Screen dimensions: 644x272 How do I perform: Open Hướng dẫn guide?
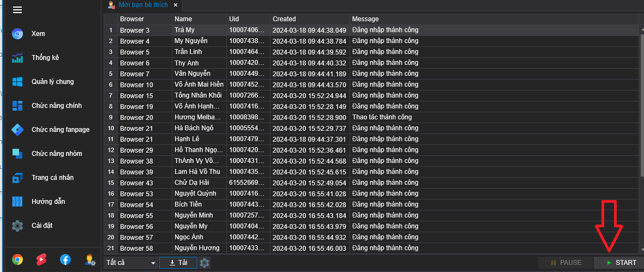pyautogui.click(x=48, y=202)
